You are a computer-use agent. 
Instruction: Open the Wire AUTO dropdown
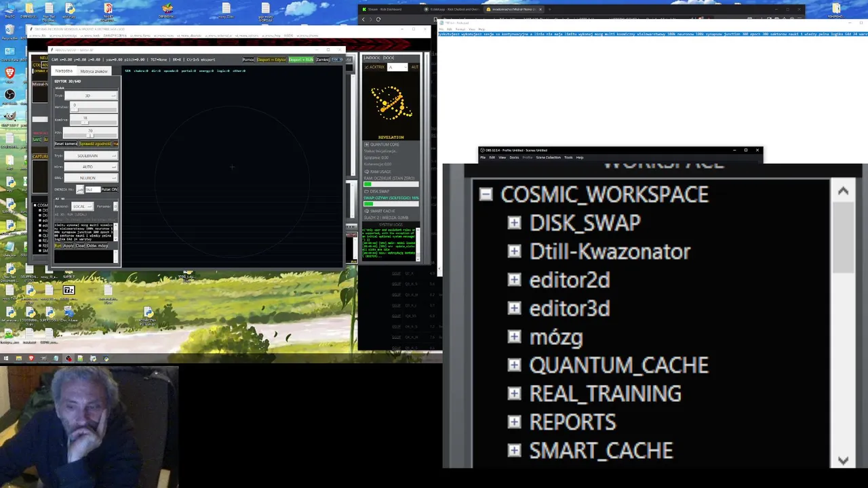[92, 167]
